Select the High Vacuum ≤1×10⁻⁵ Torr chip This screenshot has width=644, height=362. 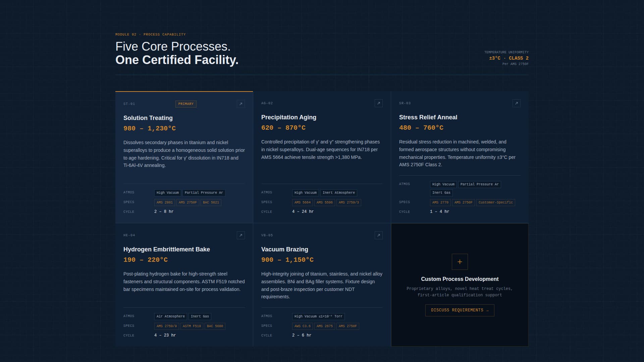pyautogui.click(x=318, y=316)
